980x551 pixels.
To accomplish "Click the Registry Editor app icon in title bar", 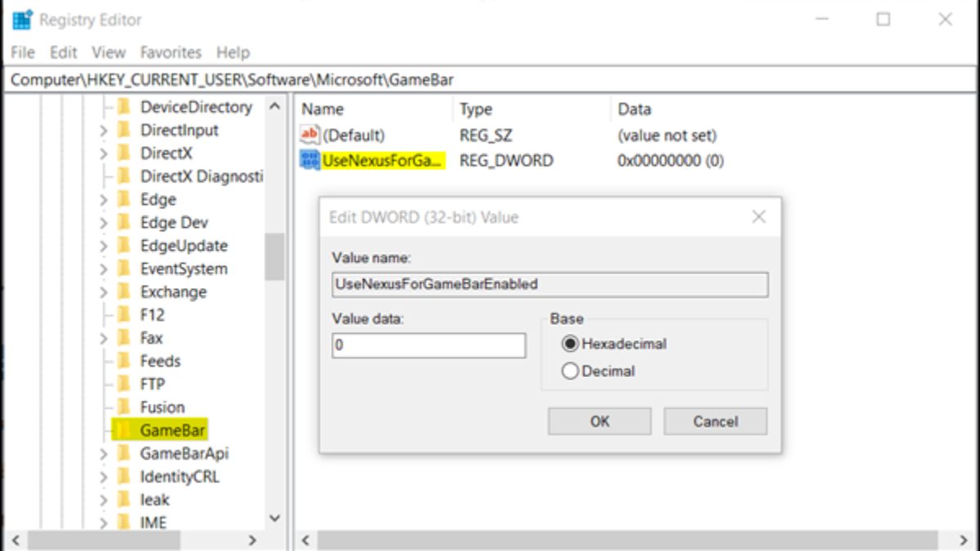I will (x=22, y=20).
